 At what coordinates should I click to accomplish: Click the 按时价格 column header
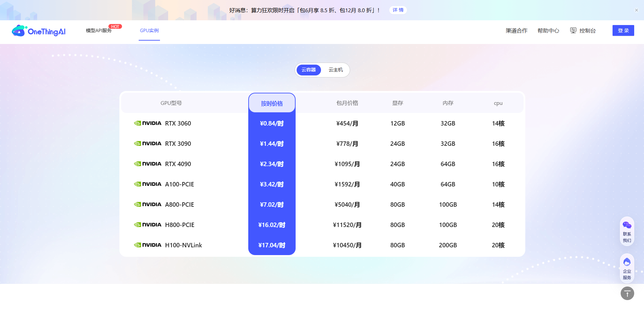pos(272,104)
